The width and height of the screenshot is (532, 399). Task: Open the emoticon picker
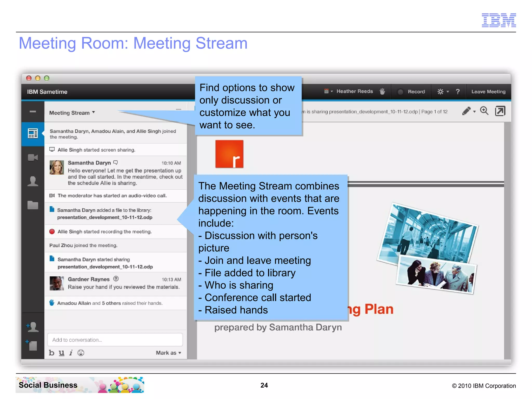tap(81, 353)
